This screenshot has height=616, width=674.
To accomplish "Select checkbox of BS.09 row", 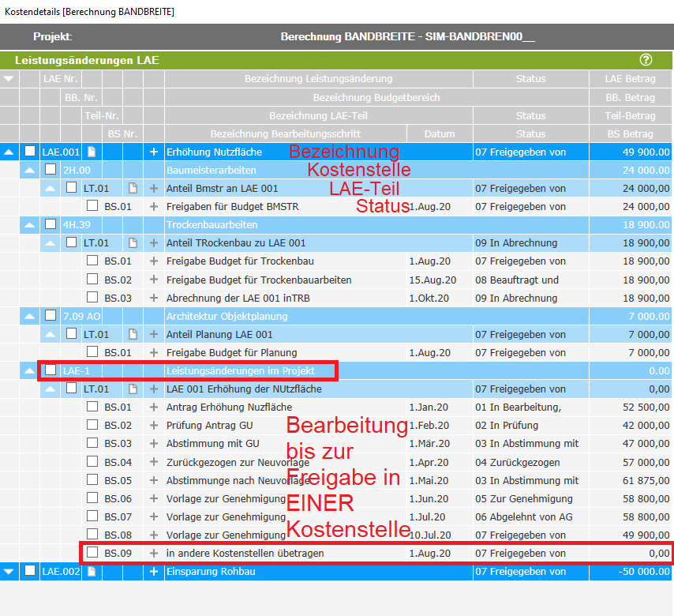I will click(92, 553).
